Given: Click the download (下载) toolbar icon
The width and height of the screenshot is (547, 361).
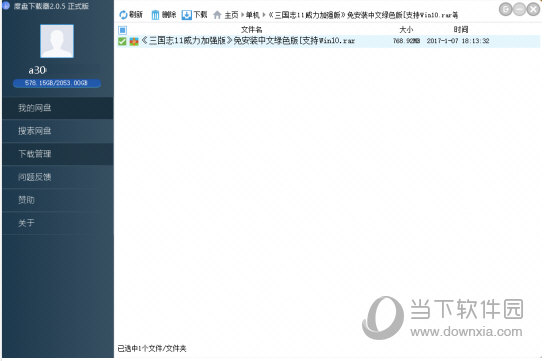Looking at the screenshot, I should pos(187,15).
